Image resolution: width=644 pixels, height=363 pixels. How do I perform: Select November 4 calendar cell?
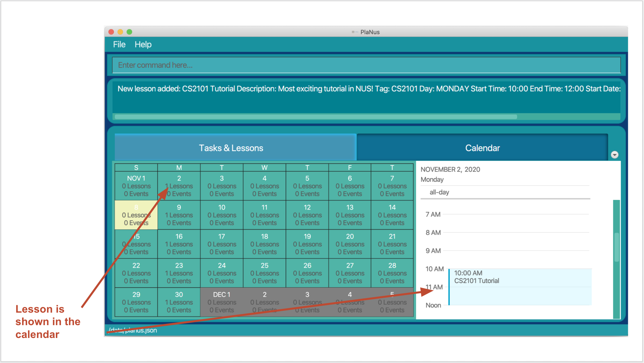pos(264,186)
